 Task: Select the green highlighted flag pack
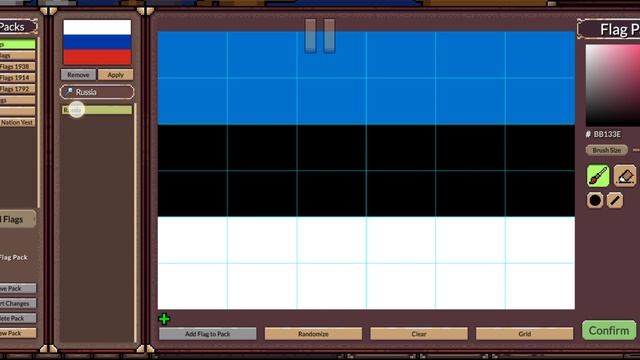pos(18,44)
